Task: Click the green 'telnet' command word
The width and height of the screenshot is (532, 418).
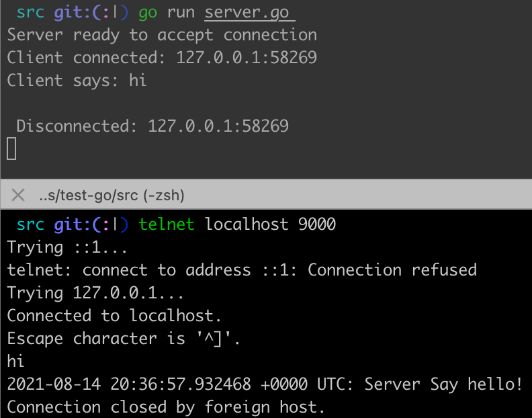Action: pos(167,224)
